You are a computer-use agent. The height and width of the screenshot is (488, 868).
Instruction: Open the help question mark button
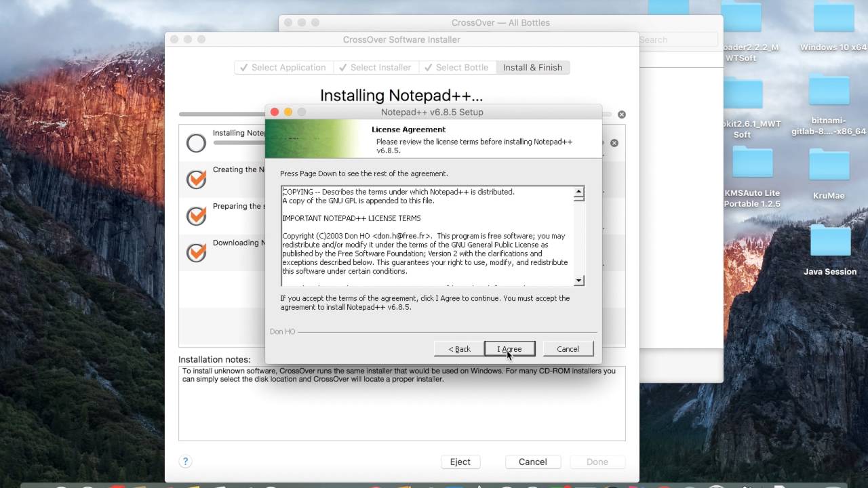click(185, 462)
